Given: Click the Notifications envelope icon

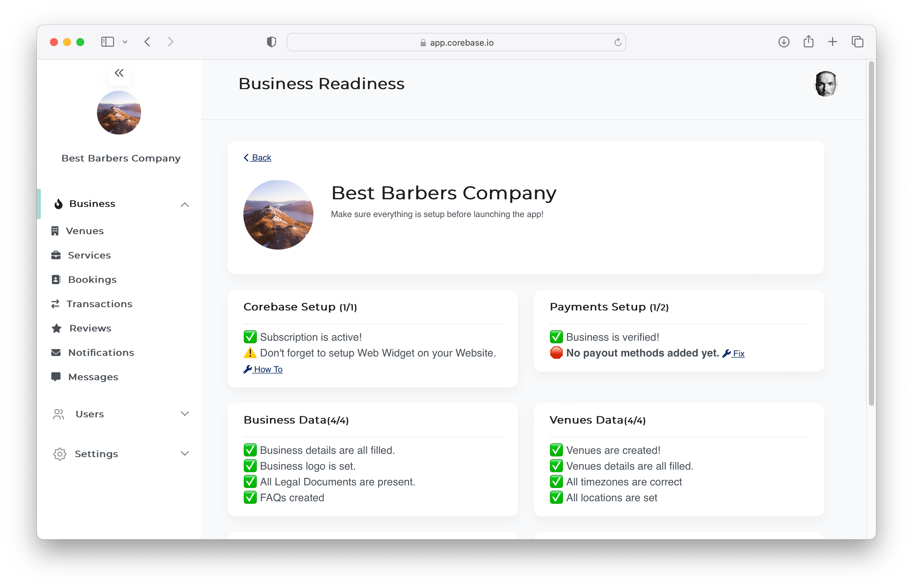Looking at the screenshot, I should 56,353.
